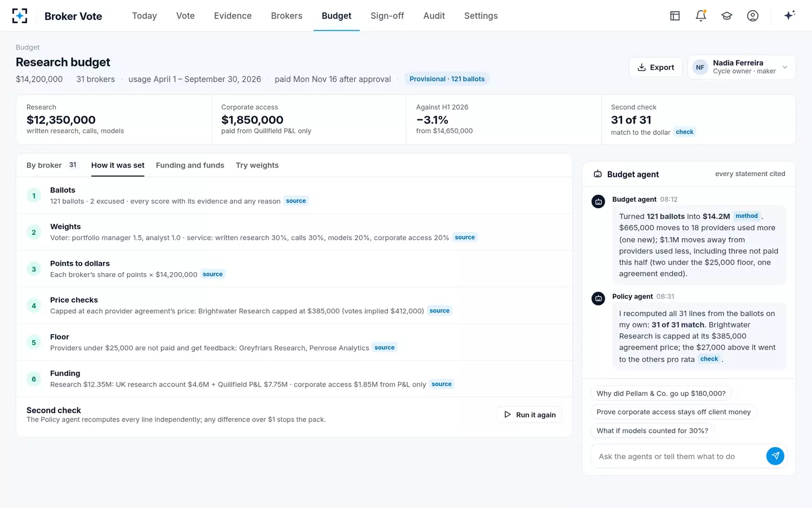The height and width of the screenshot is (508, 812).
Task: Switch to the Try weights tab
Action: pyautogui.click(x=257, y=165)
